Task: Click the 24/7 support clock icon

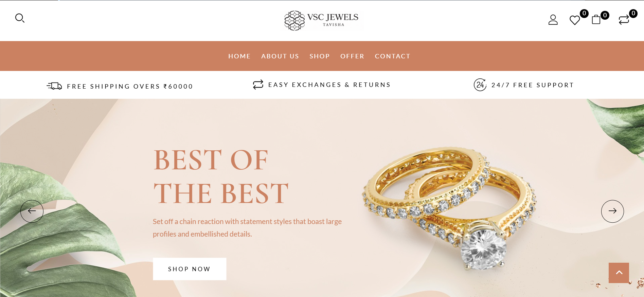Action: (480, 85)
